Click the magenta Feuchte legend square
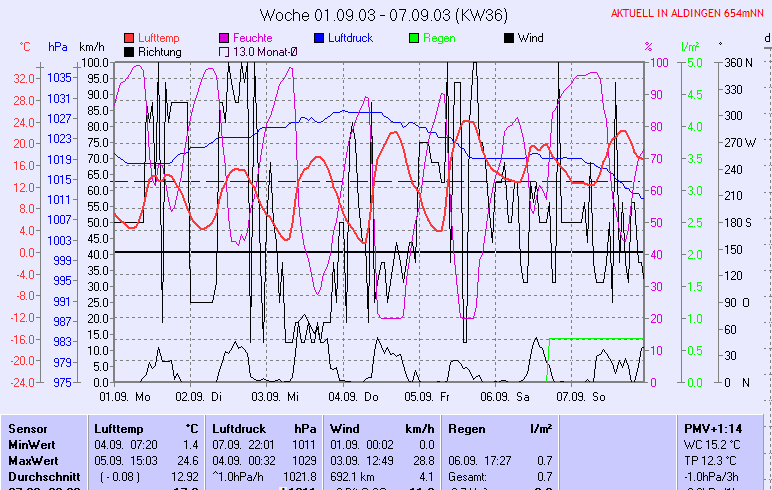Viewport: 772px width, 490px height. [x=224, y=38]
